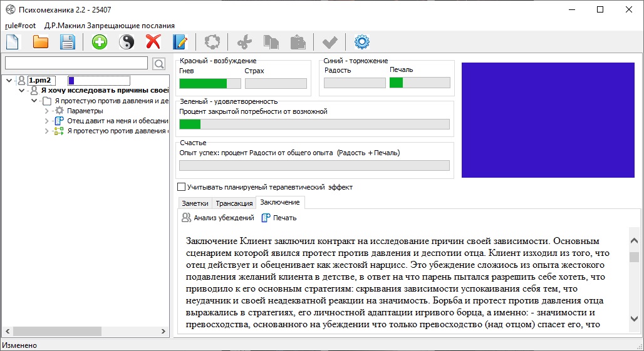Click the large blue color panel
Viewport: 644px width, 351px height.
click(x=549, y=120)
